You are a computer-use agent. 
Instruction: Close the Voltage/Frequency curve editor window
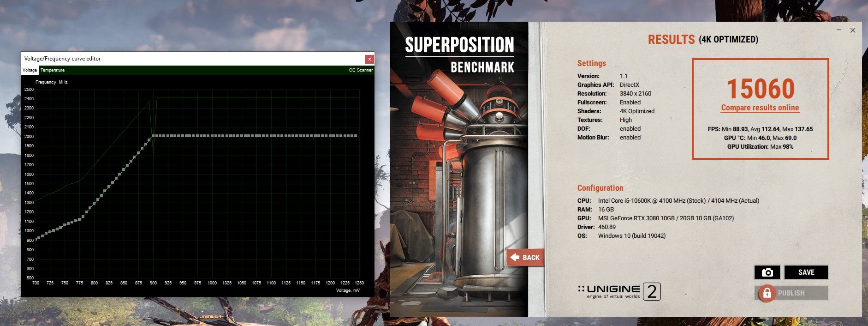tap(369, 59)
